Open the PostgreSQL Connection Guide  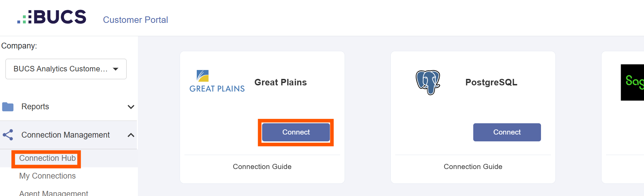[473, 167]
